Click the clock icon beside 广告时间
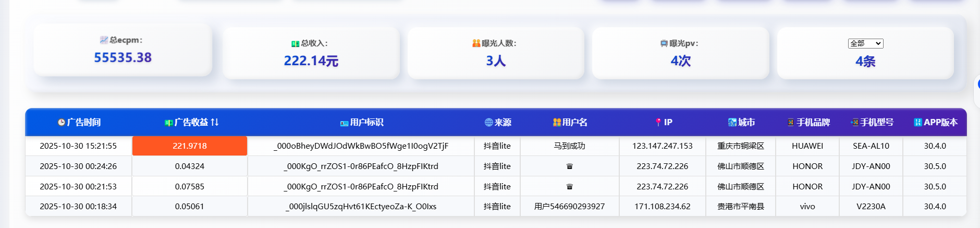Image resolution: width=980 pixels, height=228 pixels. point(62,123)
